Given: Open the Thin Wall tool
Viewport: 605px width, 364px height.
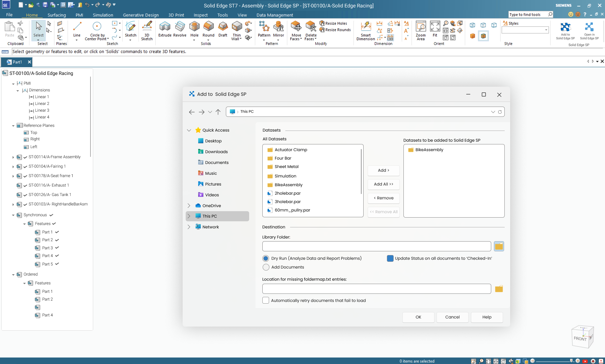Looking at the screenshot, I should click(237, 31).
